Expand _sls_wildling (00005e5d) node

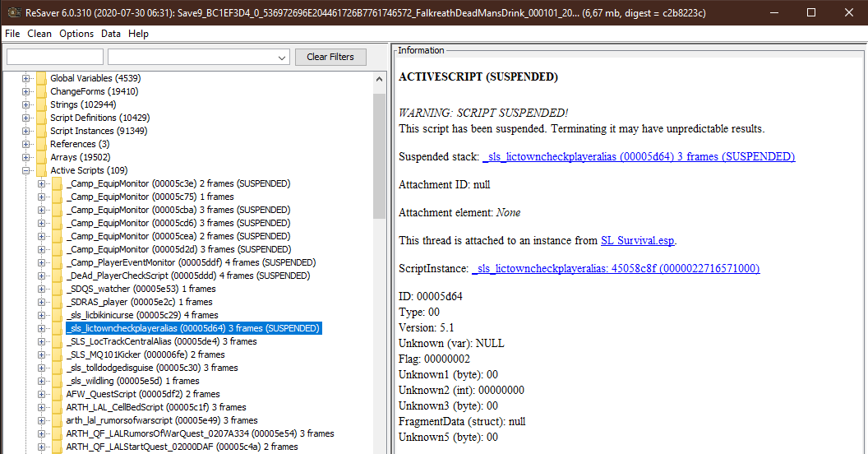point(42,382)
